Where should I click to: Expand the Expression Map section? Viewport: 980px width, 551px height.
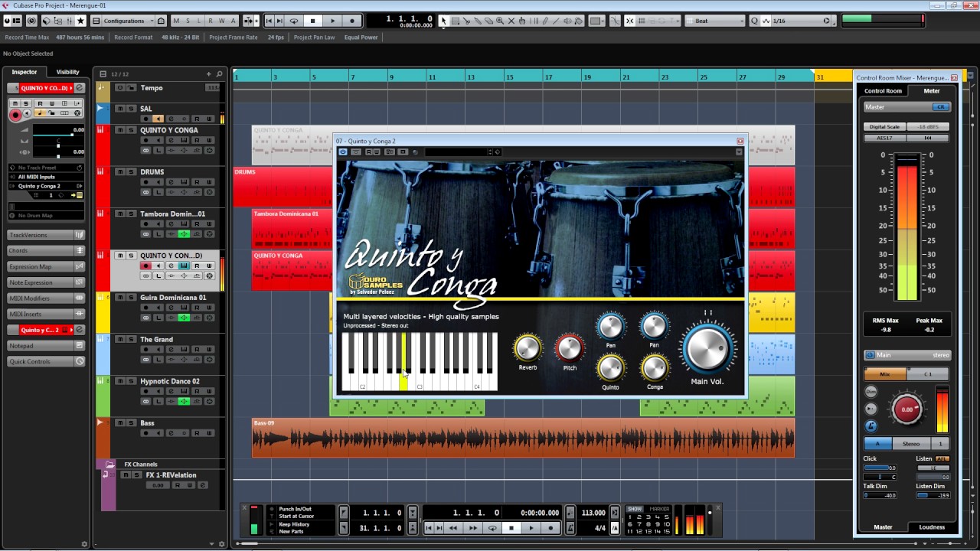[46, 266]
